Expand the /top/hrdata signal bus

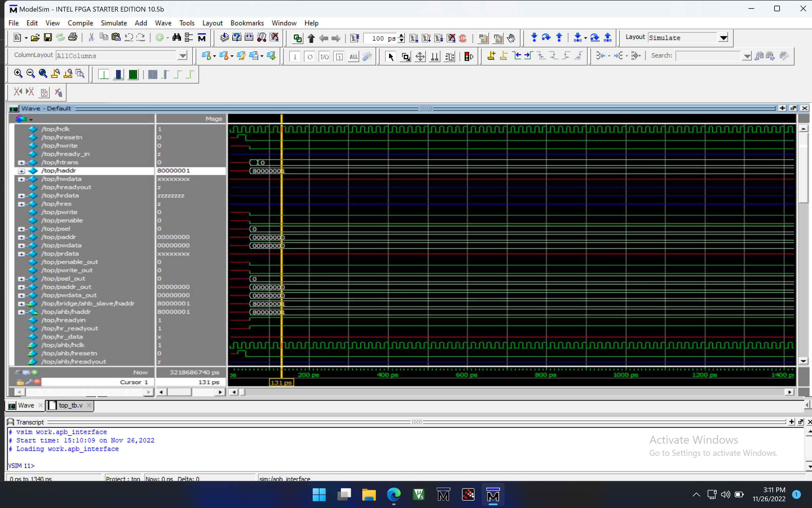21,196
